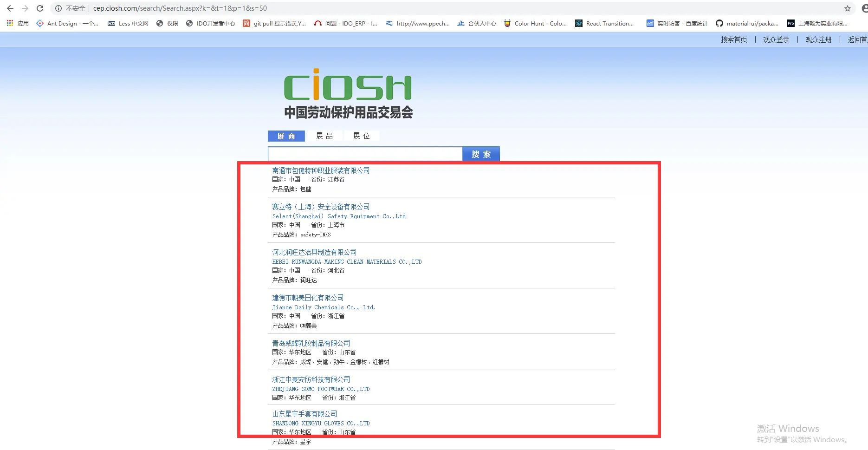Image resolution: width=868 pixels, height=450 pixels.
Task: Open the 观众注册 link
Action: point(818,39)
